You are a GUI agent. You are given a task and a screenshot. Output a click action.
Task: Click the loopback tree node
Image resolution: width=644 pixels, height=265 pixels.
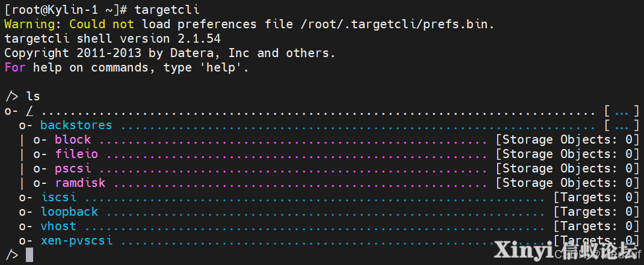(x=69, y=212)
